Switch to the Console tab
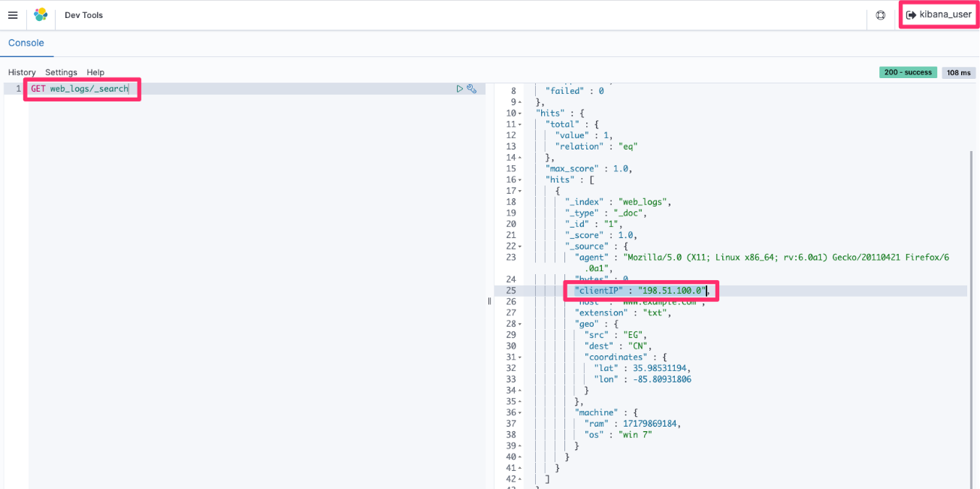This screenshot has width=980, height=489. [26, 44]
